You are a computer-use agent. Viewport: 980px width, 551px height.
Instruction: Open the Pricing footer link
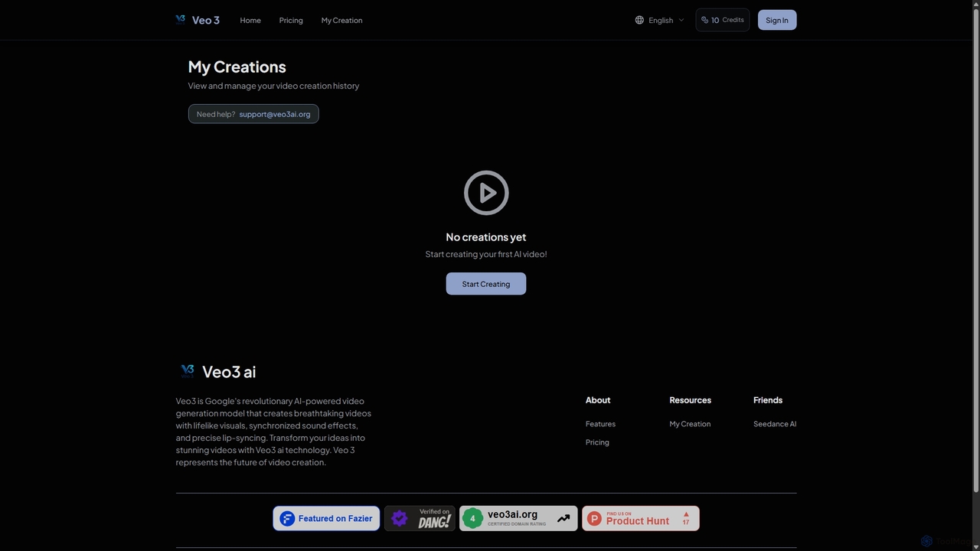pyautogui.click(x=597, y=442)
